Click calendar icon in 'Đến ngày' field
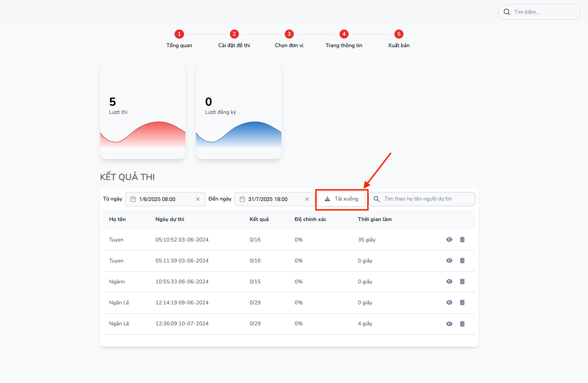The height and width of the screenshot is (383, 588). point(242,199)
